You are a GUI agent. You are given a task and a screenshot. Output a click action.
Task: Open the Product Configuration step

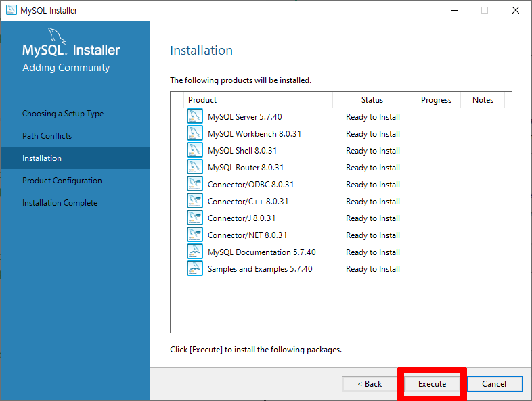(62, 181)
